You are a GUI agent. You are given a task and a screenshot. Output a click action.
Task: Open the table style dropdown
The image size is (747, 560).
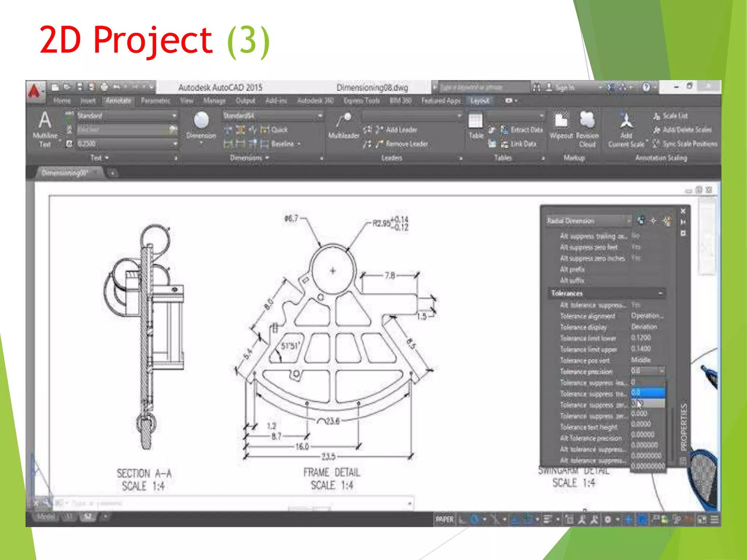(516, 116)
